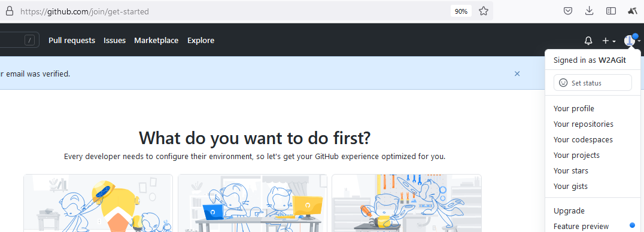
Task: Open Pull requests in the header
Action: click(x=72, y=41)
